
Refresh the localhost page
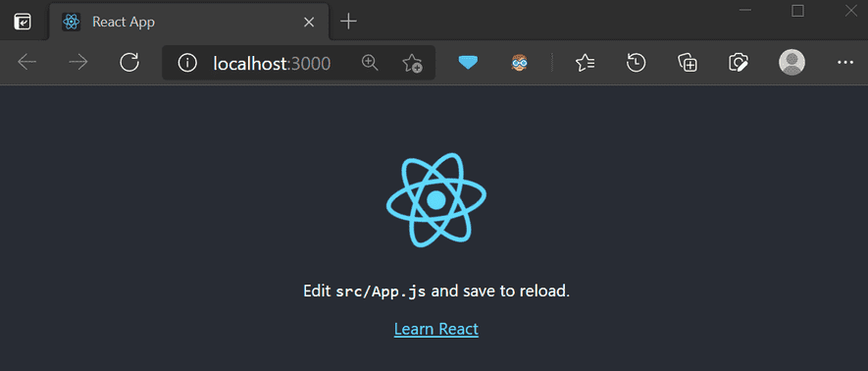[x=129, y=63]
